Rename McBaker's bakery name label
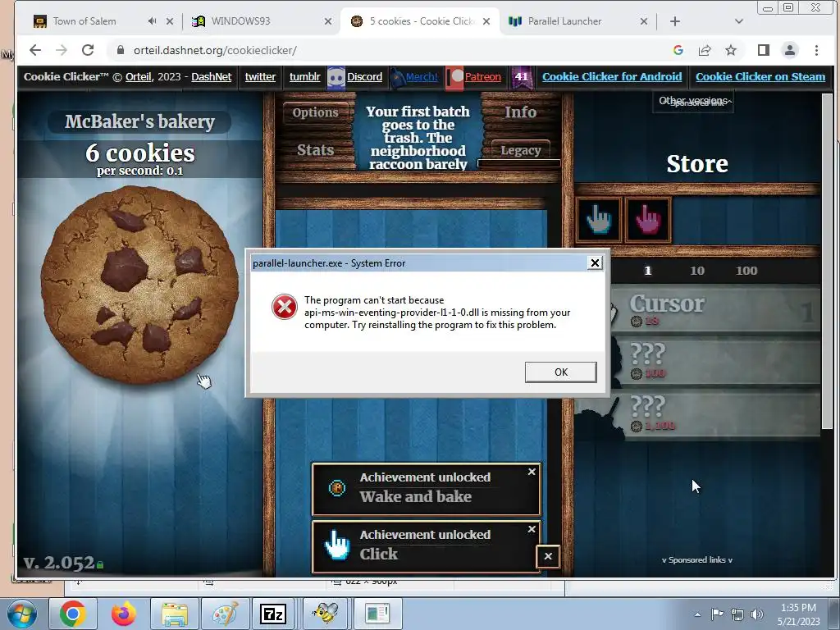The image size is (840, 630). click(139, 121)
